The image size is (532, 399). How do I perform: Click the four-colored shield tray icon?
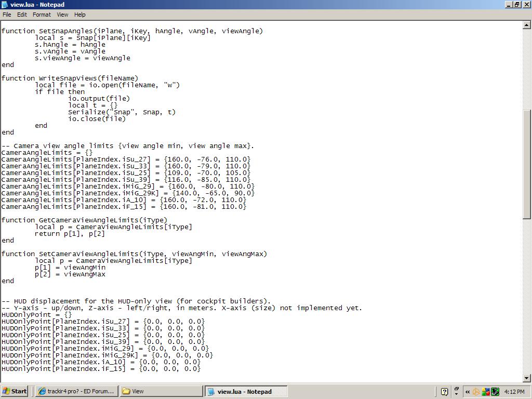point(486,392)
